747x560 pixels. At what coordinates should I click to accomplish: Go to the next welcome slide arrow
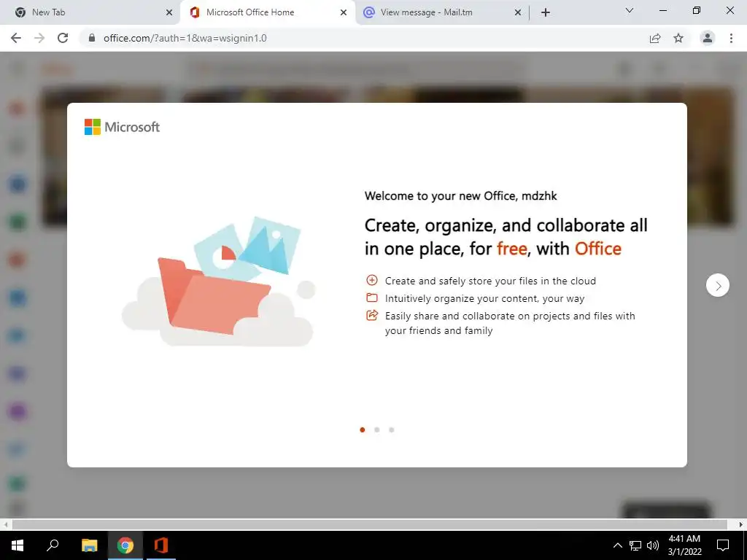pyautogui.click(x=718, y=285)
